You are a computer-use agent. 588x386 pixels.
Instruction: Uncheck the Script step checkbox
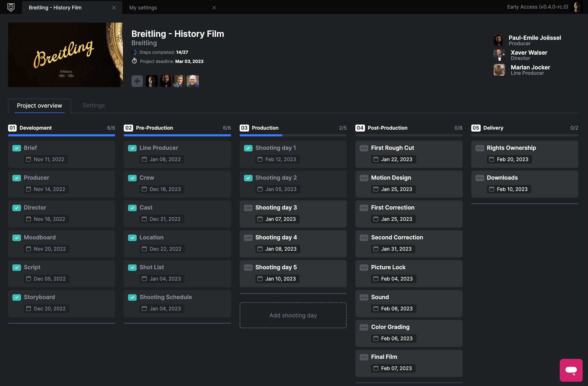pos(17,268)
